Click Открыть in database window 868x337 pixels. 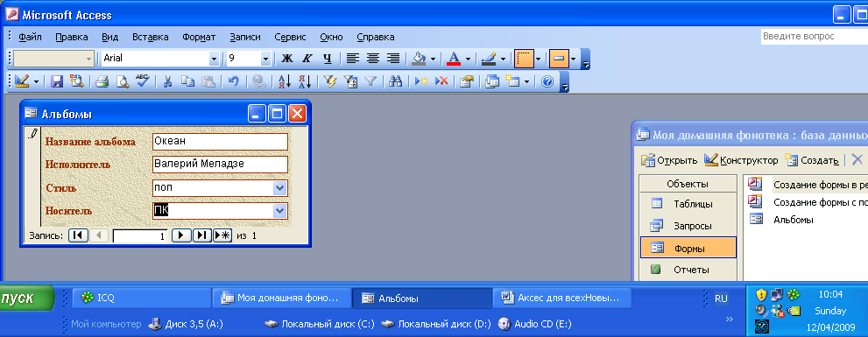point(670,160)
